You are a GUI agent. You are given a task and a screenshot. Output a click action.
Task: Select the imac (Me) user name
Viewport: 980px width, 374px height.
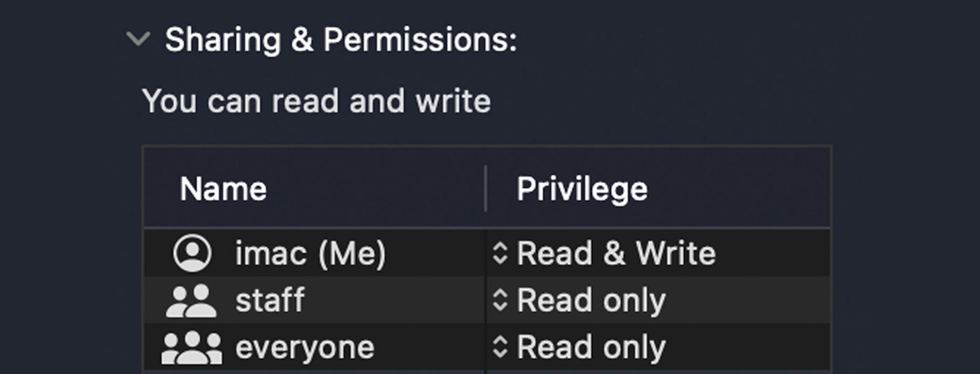pos(310,253)
